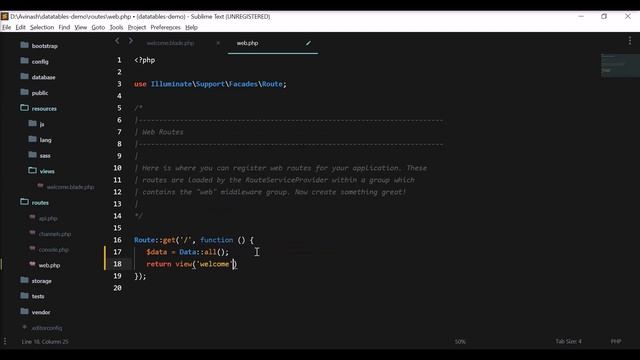
Task: Click the PHP icon beside api.php
Action: (32, 217)
